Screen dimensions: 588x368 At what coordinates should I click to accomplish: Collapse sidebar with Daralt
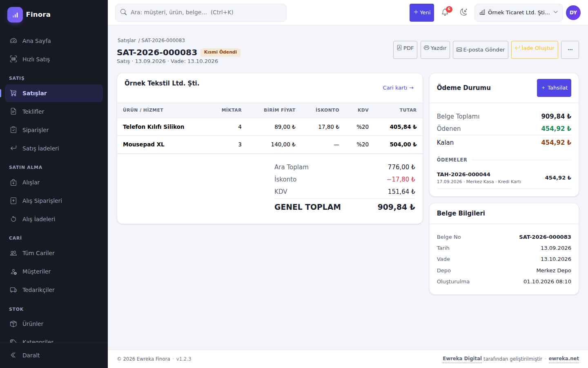click(54, 355)
